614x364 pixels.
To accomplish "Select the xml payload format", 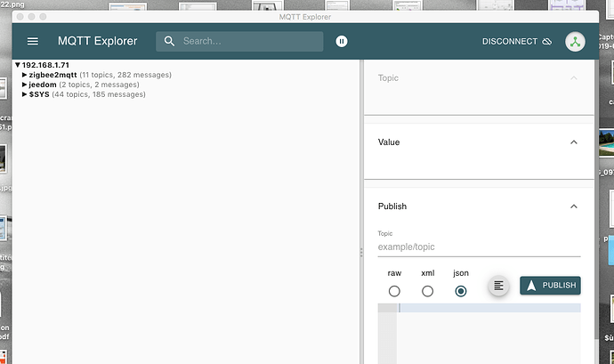I will (x=428, y=291).
